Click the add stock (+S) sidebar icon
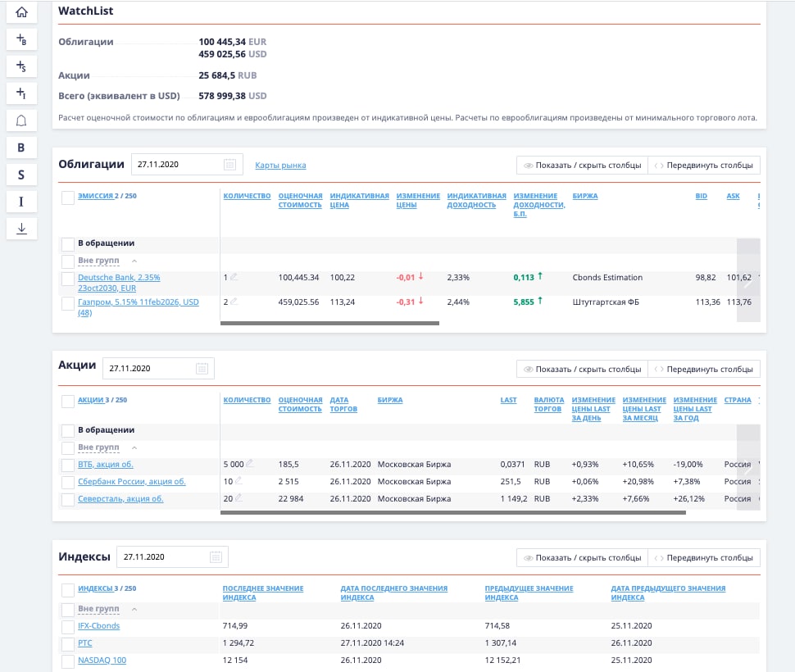 point(21,66)
